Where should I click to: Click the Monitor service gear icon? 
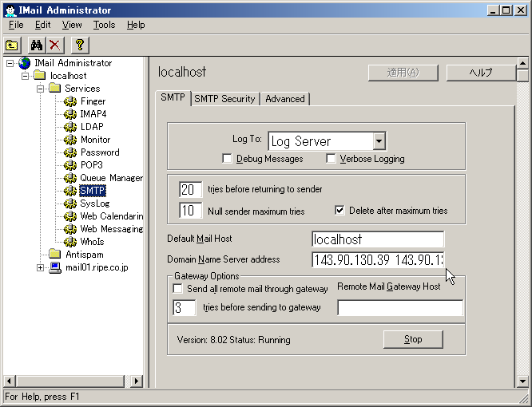click(70, 140)
